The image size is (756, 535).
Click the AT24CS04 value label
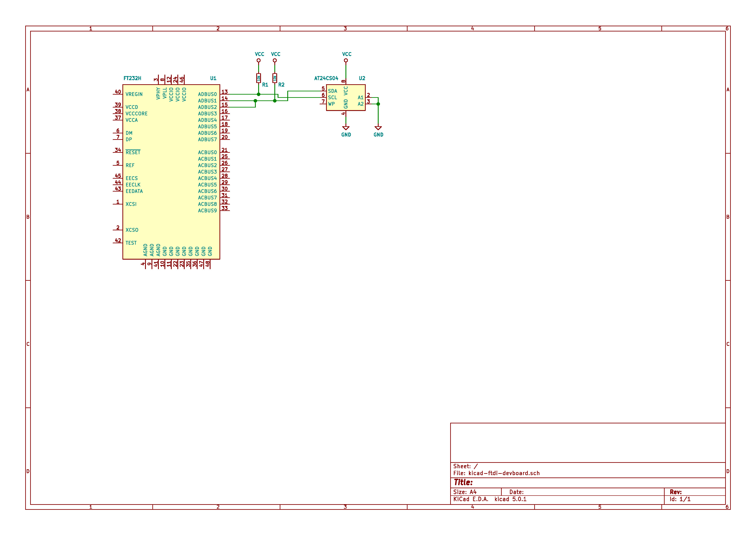326,78
